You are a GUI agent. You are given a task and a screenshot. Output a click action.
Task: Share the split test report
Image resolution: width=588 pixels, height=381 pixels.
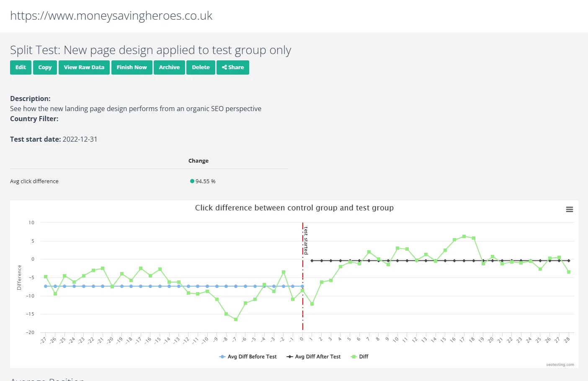pyautogui.click(x=233, y=67)
